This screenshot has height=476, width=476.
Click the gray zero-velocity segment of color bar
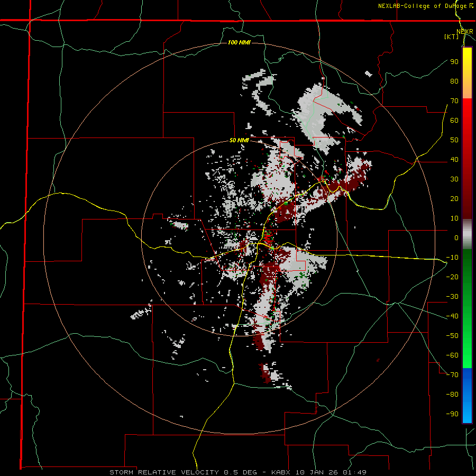(x=467, y=234)
